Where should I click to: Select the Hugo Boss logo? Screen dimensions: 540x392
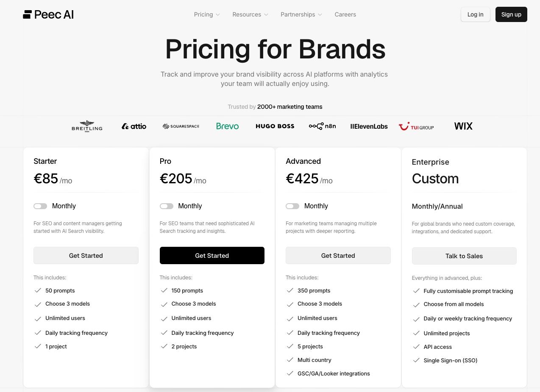tap(275, 126)
